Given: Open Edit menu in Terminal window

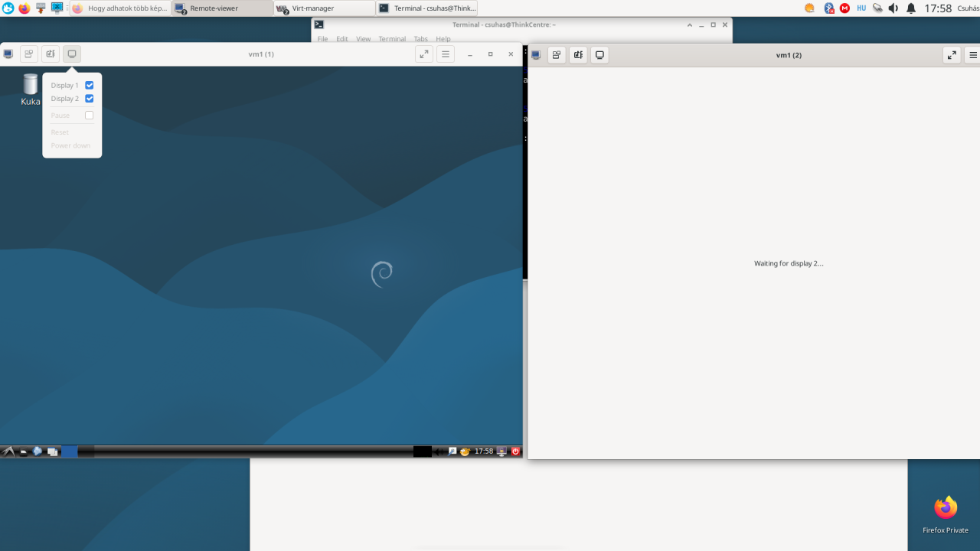Looking at the screenshot, I should (341, 39).
